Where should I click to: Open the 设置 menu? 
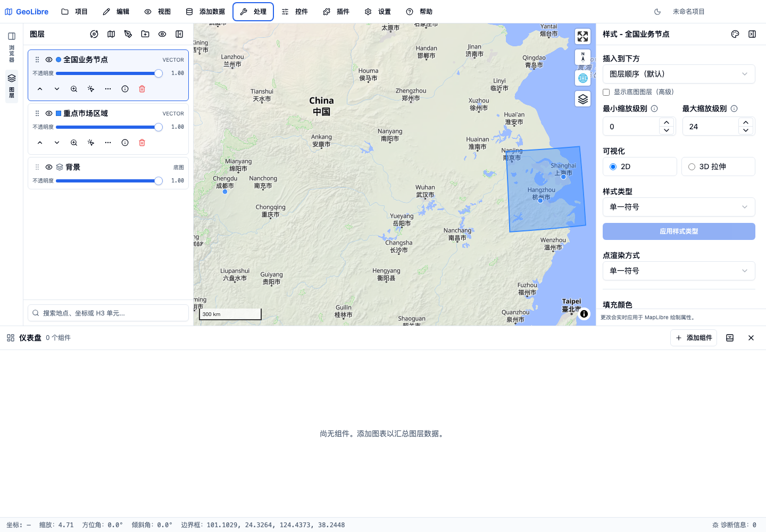coord(378,12)
